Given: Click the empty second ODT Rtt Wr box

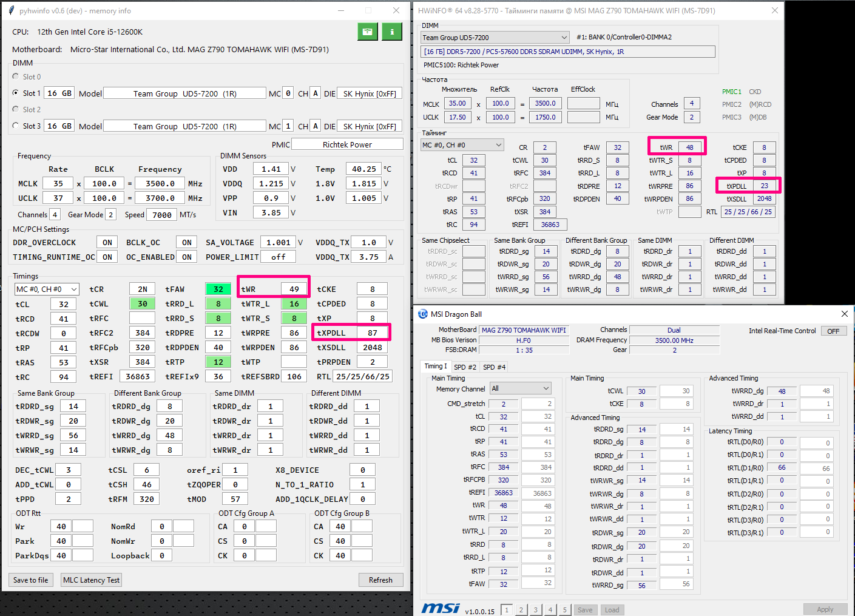Looking at the screenshot, I should coord(83,526).
